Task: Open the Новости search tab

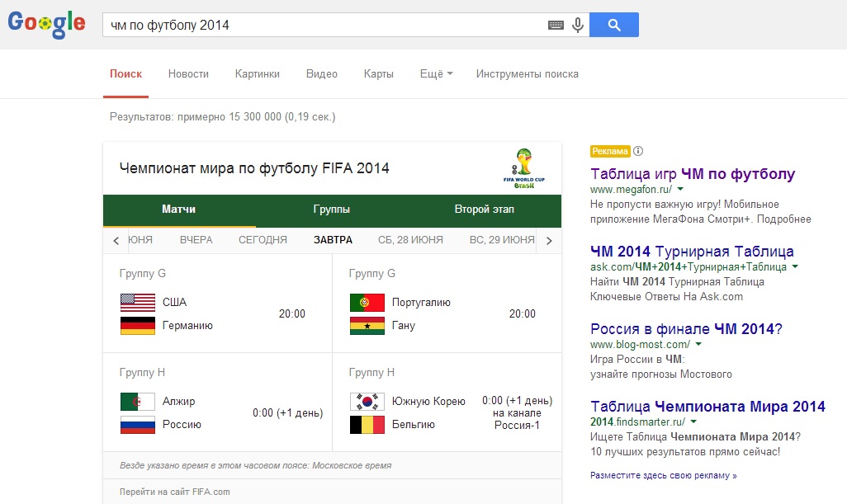Action: tap(188, 74)
